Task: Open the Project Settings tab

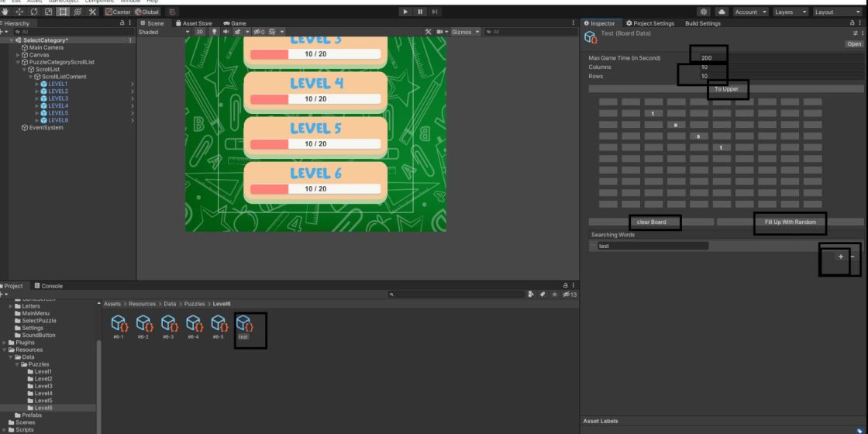Action: click(650, 23)
